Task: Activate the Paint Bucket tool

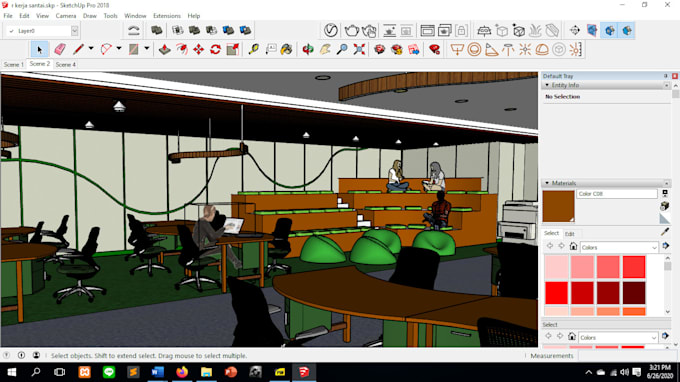Action: click(286, 49)
